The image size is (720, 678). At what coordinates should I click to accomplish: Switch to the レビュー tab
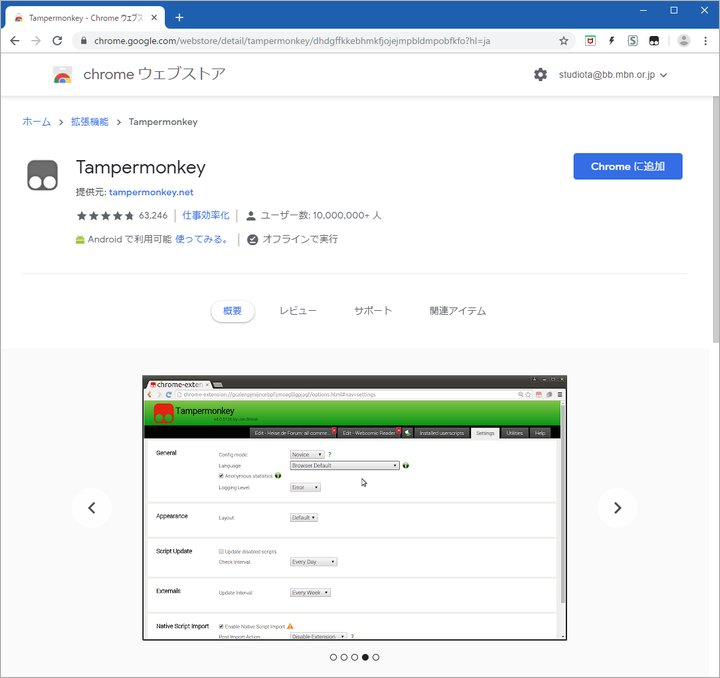coord(298,311)
